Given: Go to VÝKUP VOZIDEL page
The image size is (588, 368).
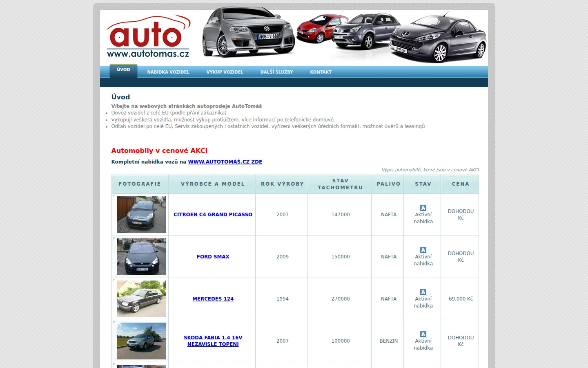Looking at the screenshot, I should tap(225, 72).
